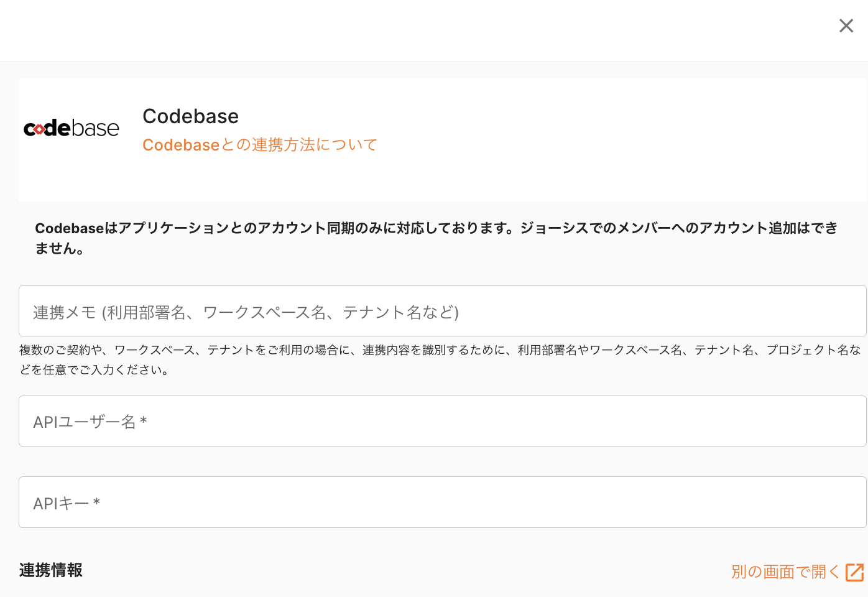Close the integration dialog with the X

pos(846,25)
